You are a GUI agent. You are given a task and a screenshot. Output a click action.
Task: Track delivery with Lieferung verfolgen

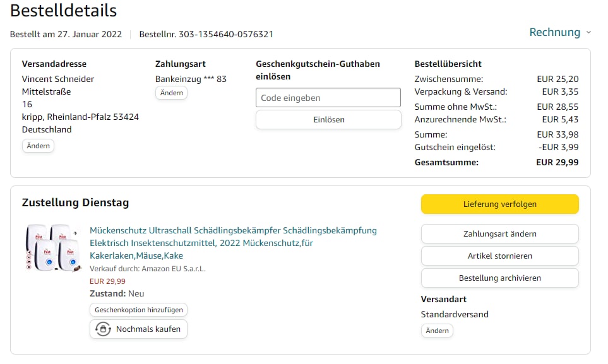click(499, 204)
